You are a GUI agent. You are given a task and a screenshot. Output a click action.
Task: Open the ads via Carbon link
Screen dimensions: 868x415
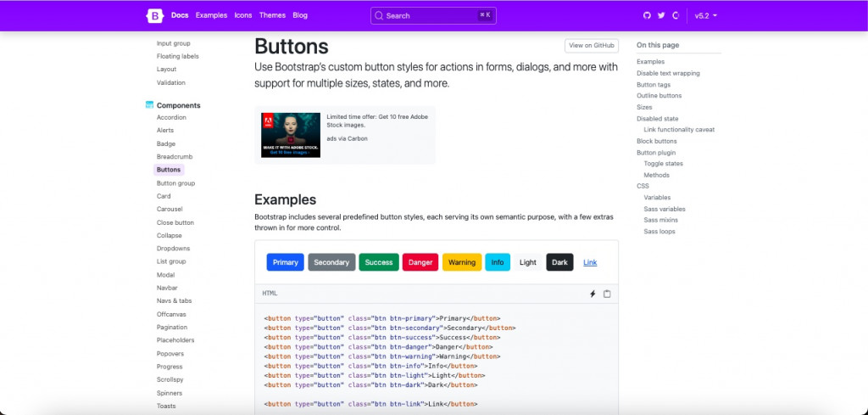tap(347, 138)
